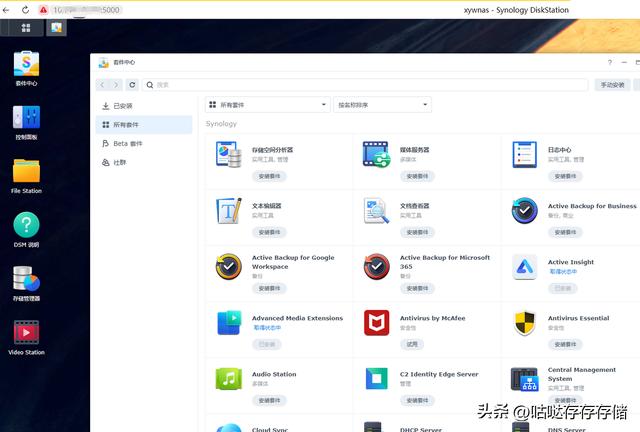Open Active Insight package icon
Screen dimensions: 640x432
(x=524, y=266)
